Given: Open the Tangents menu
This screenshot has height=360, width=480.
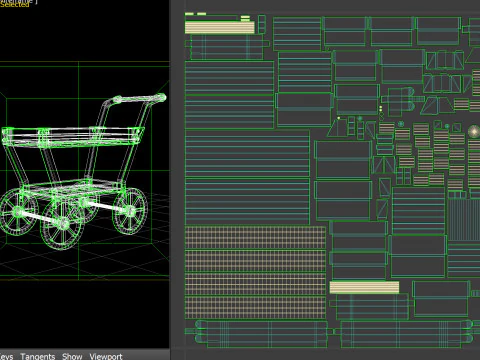Looking at the screenshot, I should point(38,356).
